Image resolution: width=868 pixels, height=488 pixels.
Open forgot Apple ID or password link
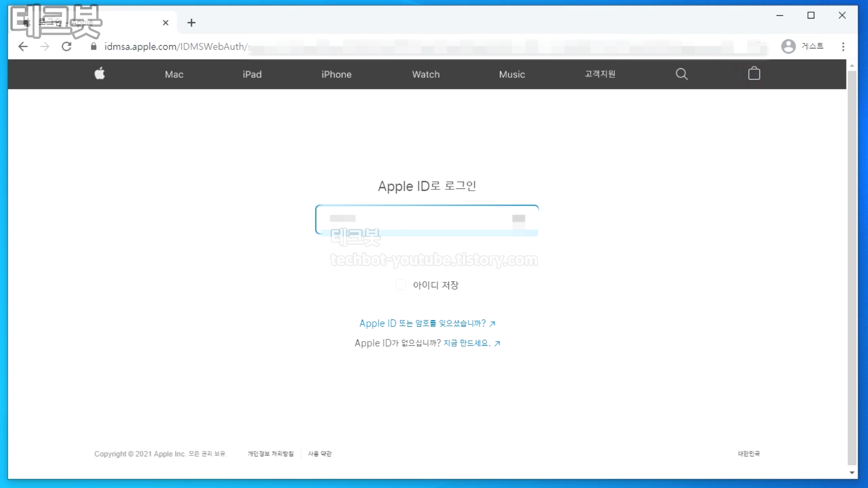tap(427, 324)
